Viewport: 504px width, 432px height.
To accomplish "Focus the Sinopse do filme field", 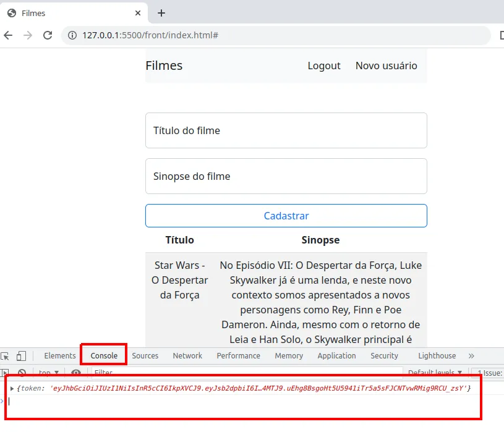I will (286, 176).
